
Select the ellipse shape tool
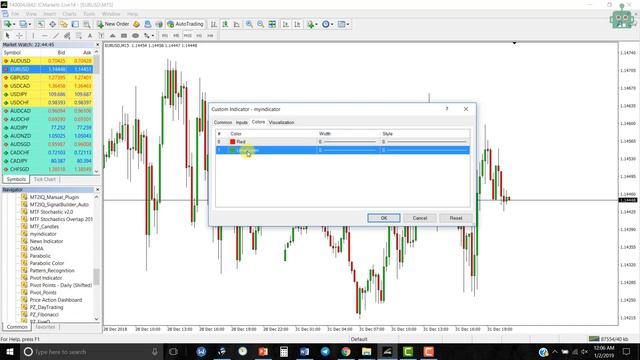click(x=136, y=36)
